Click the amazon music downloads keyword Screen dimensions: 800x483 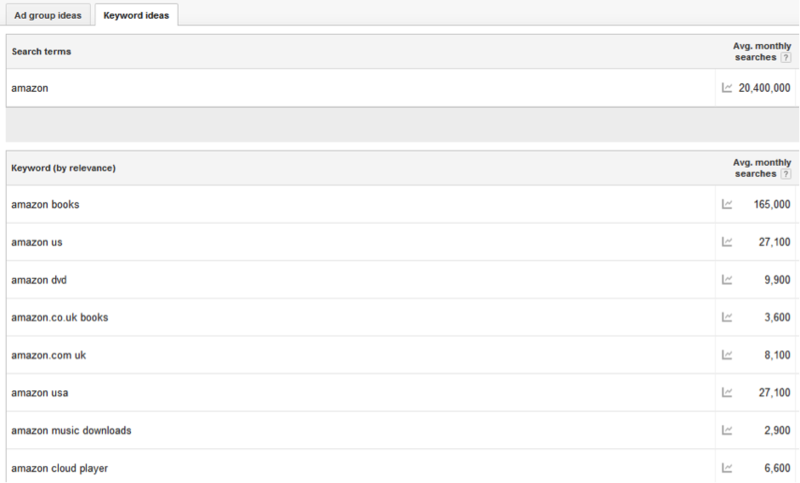coord(71,430)
